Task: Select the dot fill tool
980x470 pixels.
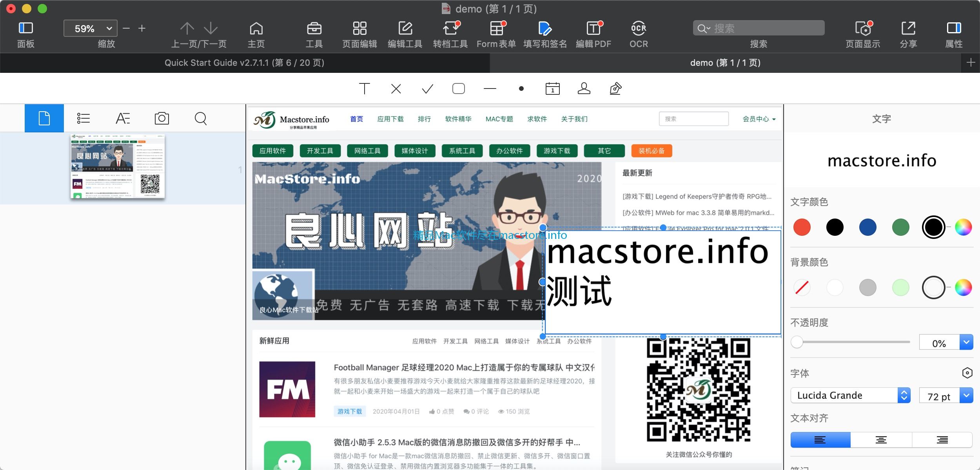Action: (521, 89)
